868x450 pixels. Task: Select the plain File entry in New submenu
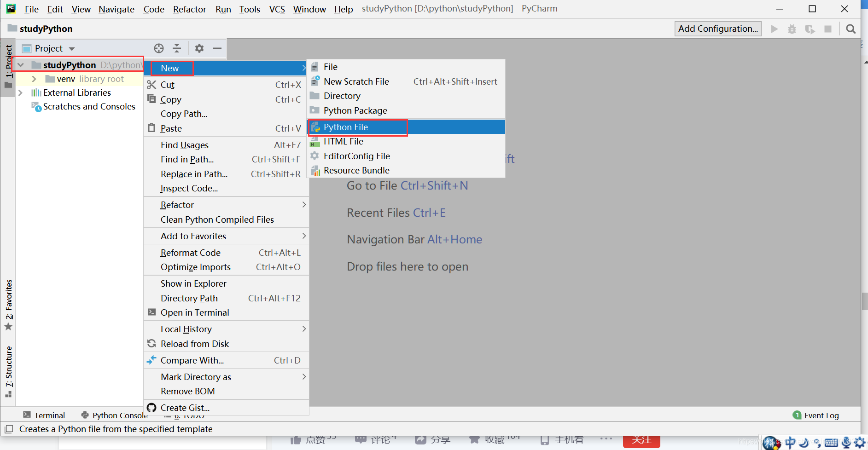[x=407, y=67]
